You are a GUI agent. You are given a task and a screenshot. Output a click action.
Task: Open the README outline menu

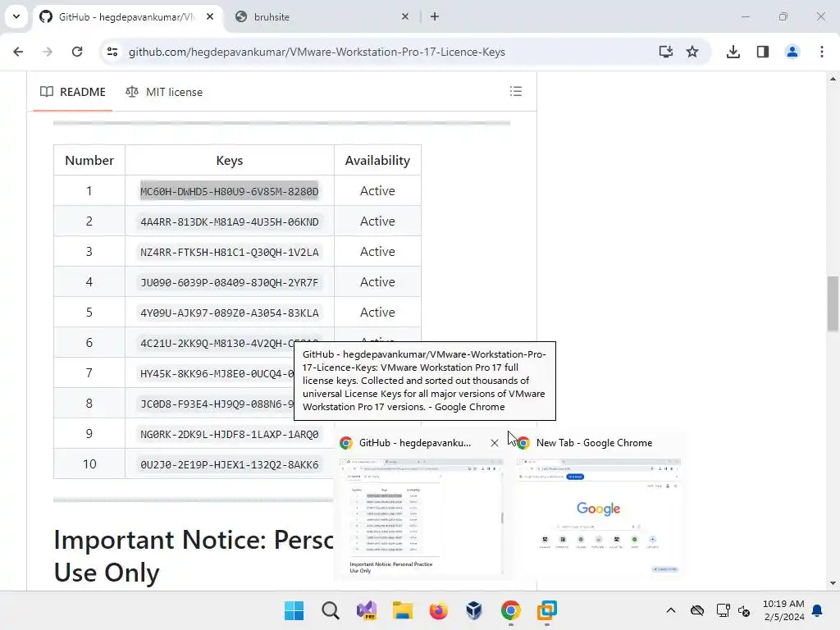pyautogui.click(x=516, y=91)
